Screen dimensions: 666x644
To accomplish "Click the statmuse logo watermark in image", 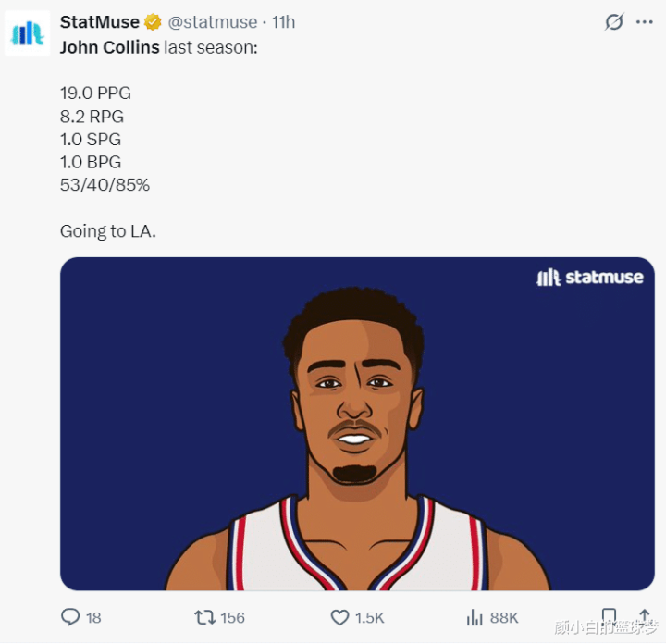I will [x=589, y=277].
